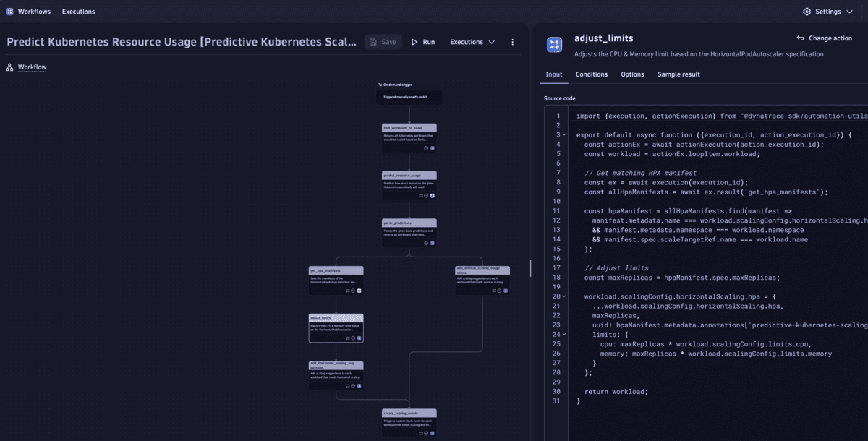The image size is (868, 441).
Task: Switch to the Conditions tab
Action: (x=592, y=74)
